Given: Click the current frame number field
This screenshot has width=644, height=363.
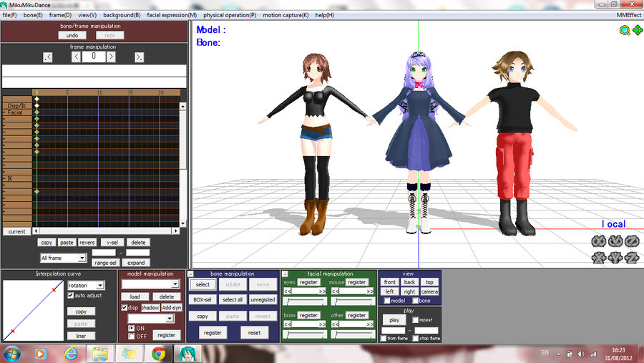Looking at the screenshot, I should click(x=94, y=57).
